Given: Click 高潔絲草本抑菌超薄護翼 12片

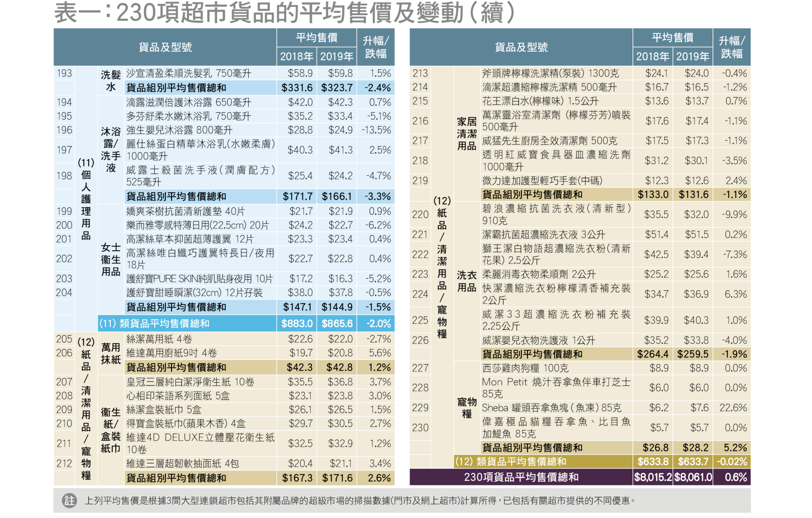Looking at the screenshot, I should pyautogui.click(x=191, y=240).
